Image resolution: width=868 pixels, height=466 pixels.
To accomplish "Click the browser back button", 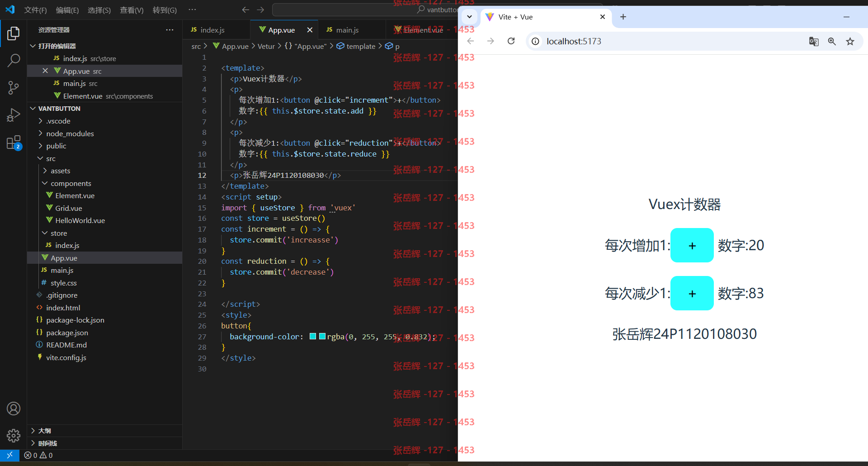I will (470, 41).
